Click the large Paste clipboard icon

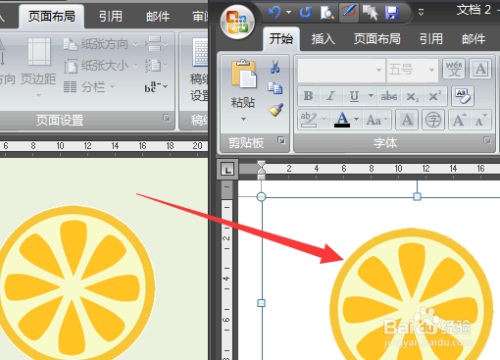244,74
